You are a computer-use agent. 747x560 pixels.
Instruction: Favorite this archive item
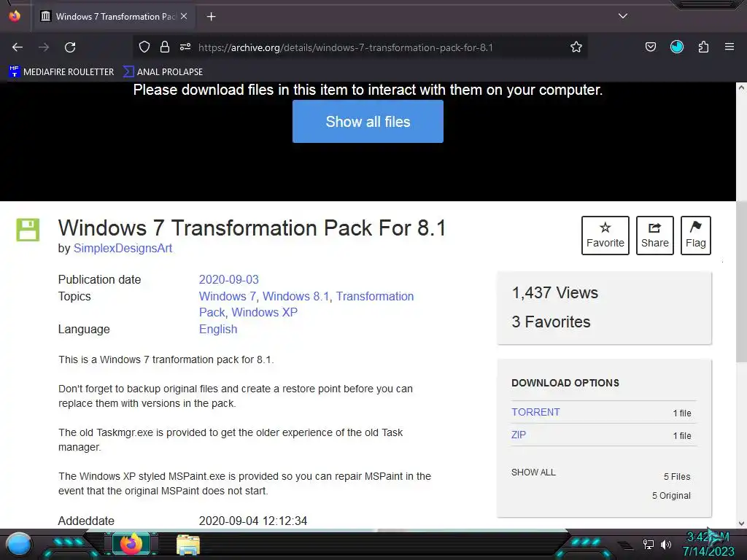pos(605,236)
